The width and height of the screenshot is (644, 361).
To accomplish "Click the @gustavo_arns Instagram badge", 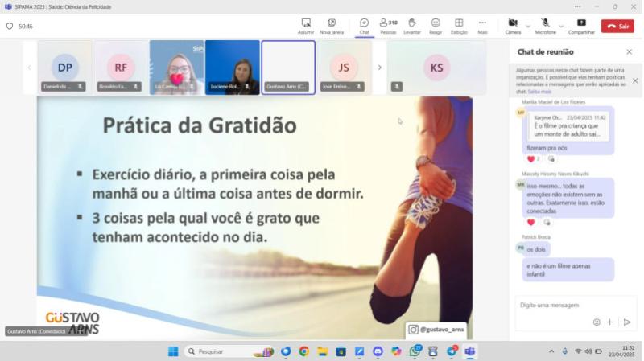I will point(436,330).
